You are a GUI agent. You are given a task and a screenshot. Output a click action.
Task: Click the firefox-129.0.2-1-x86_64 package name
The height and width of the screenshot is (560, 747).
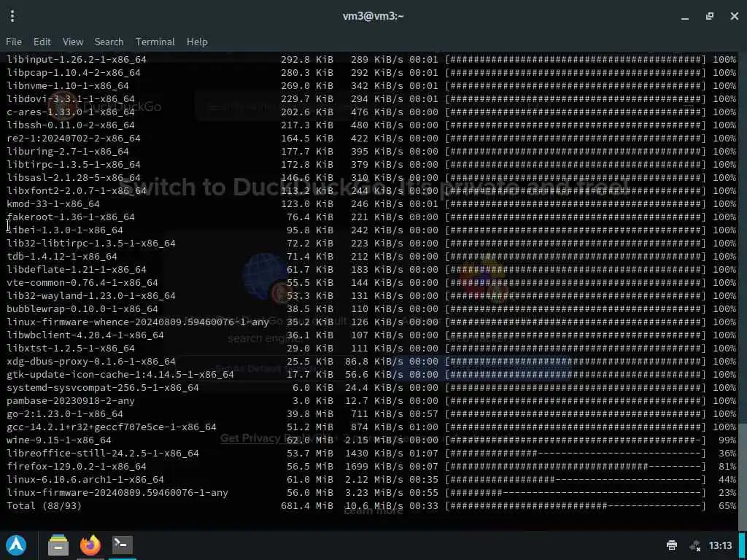click(76, 467)
